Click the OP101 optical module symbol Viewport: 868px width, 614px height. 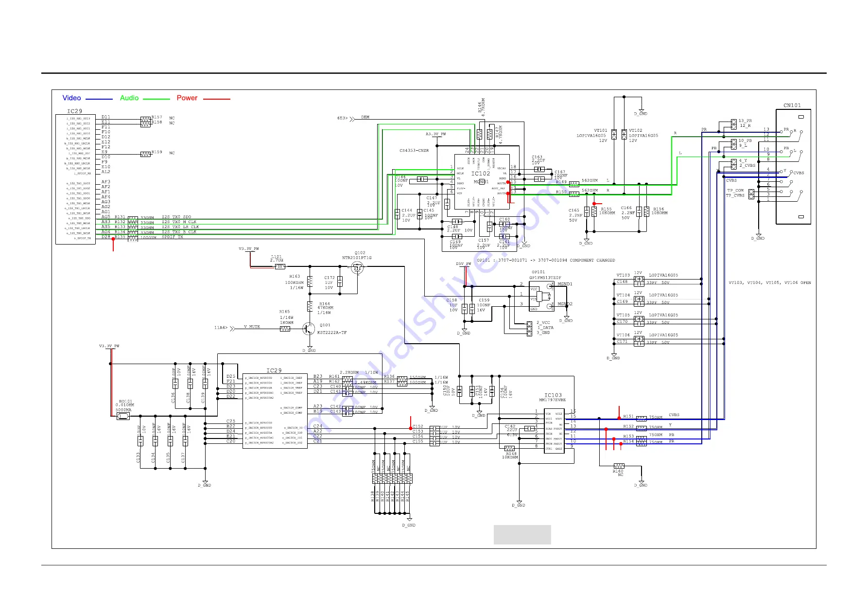pos(541,297)
